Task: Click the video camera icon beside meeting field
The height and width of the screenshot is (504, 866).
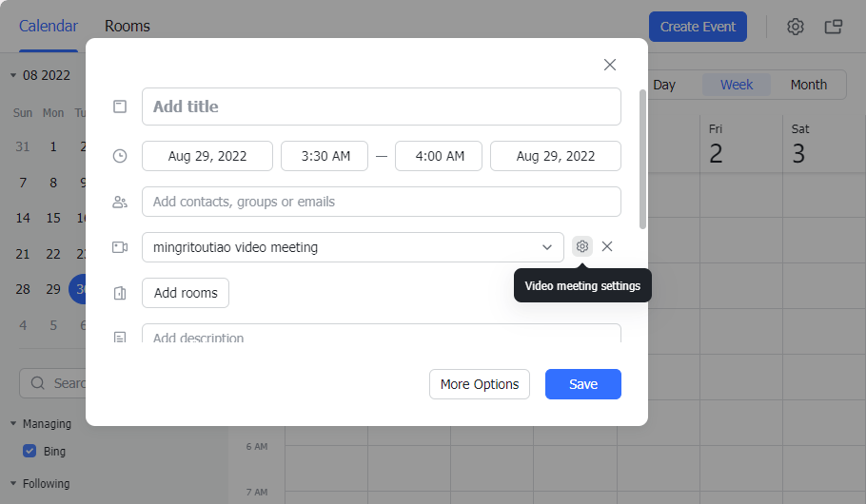Action: (120, 247)
